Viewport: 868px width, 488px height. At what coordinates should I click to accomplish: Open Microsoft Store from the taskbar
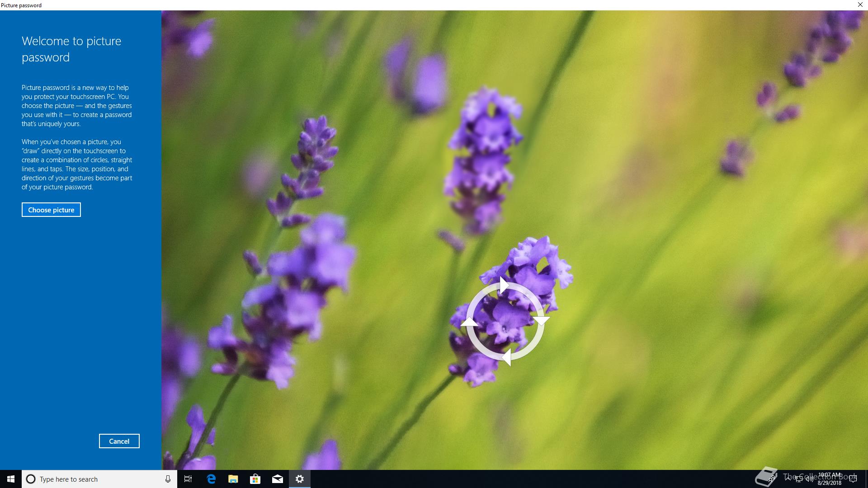255,479
